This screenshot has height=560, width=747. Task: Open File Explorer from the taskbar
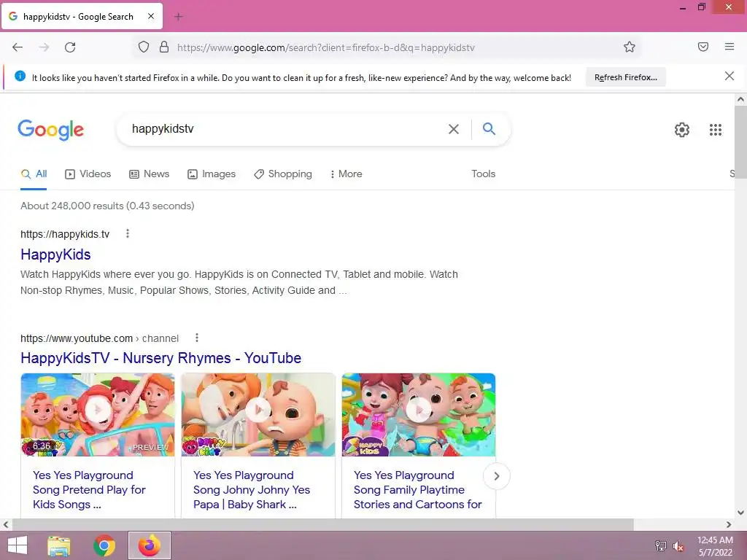[59, 545]
